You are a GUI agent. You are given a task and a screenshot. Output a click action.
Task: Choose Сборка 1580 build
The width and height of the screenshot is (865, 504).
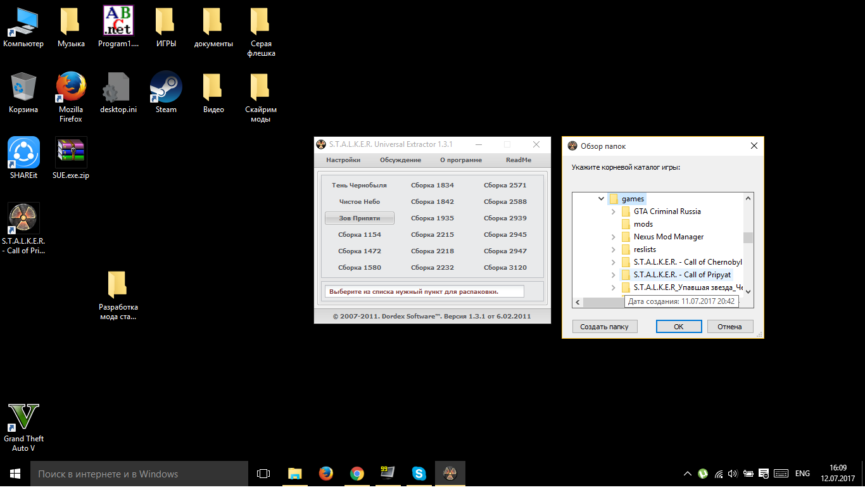click(x=359, y=268)
